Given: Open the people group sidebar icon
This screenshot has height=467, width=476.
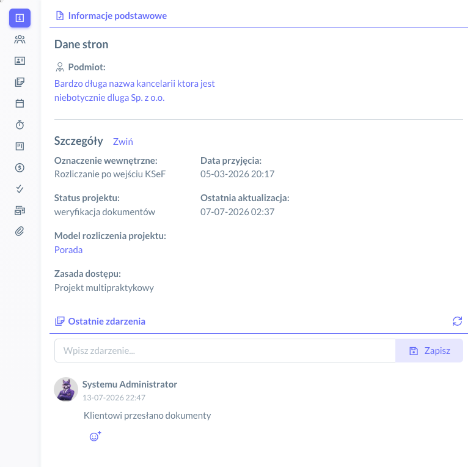Looking at the screenshot, I should [20, 40].
